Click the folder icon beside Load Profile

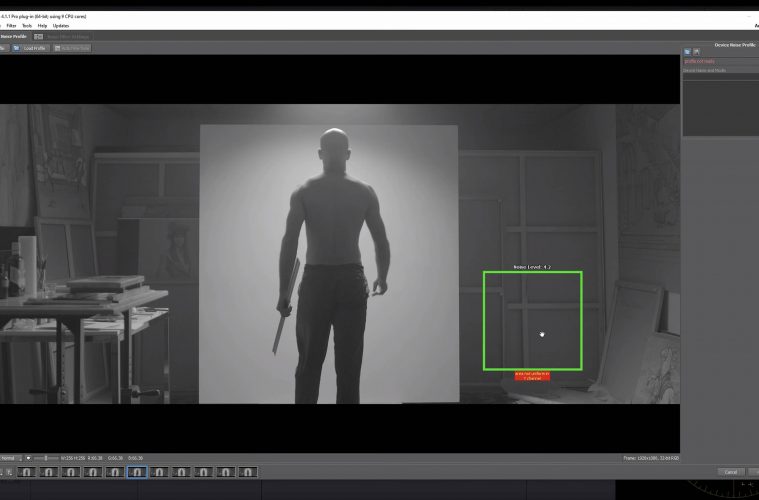16,47
